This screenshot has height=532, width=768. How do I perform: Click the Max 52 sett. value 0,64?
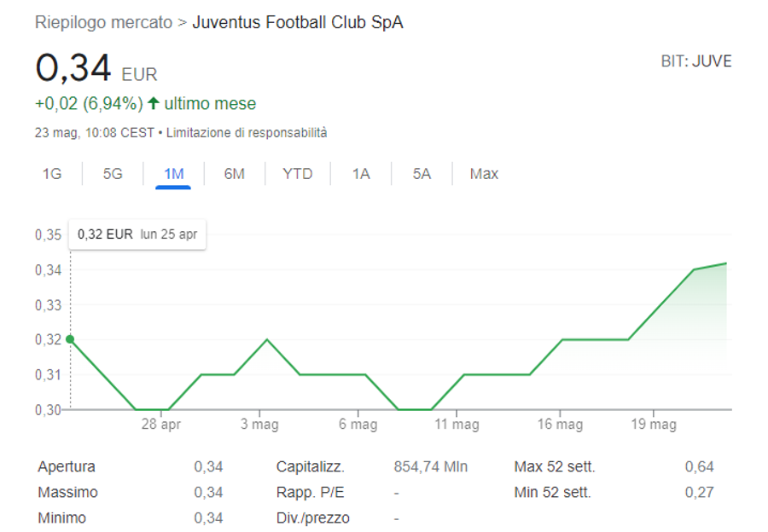699,467
